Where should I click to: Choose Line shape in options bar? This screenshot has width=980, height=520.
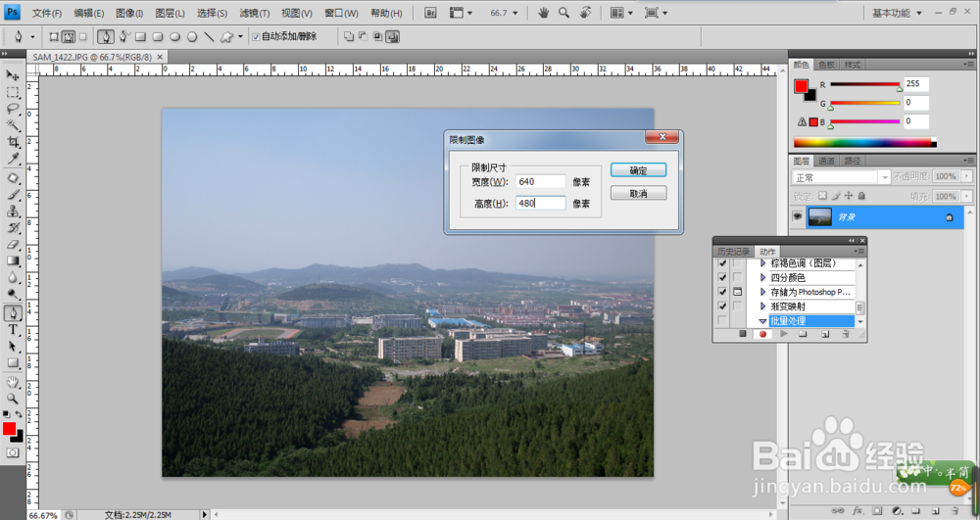[x=210, y=37]
